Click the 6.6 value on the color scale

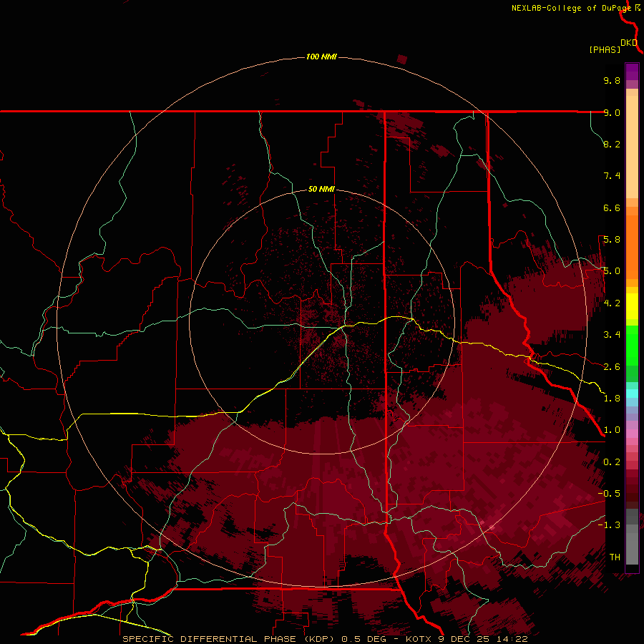(x=612, y=208)
